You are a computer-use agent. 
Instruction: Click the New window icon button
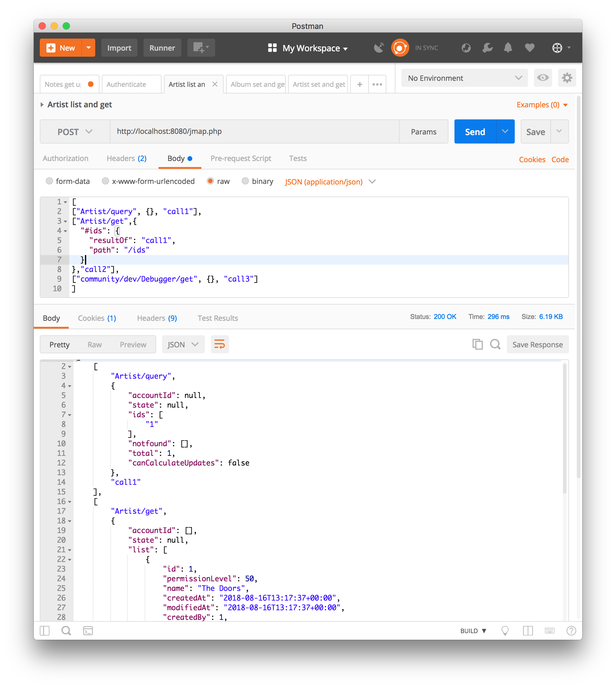(x=201, y=48)
